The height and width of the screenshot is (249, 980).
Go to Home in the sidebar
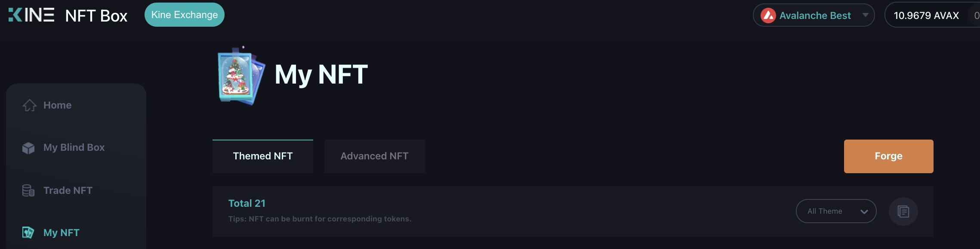[57, 105]
